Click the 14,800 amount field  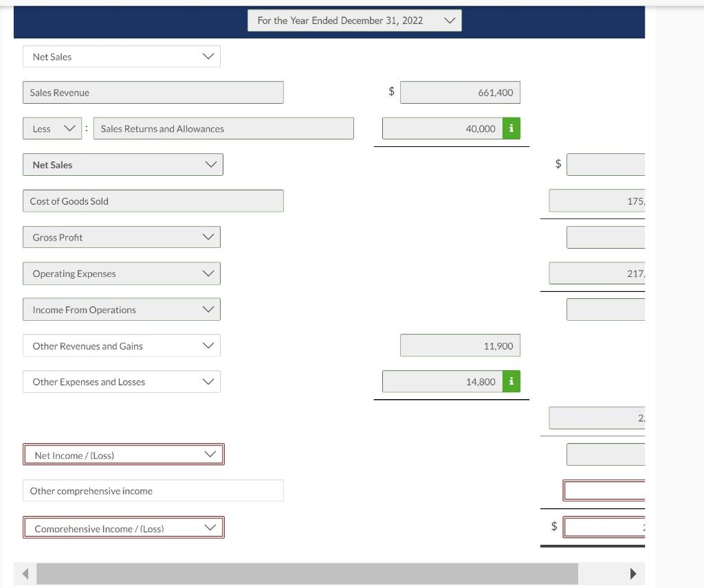click(442, 382)
